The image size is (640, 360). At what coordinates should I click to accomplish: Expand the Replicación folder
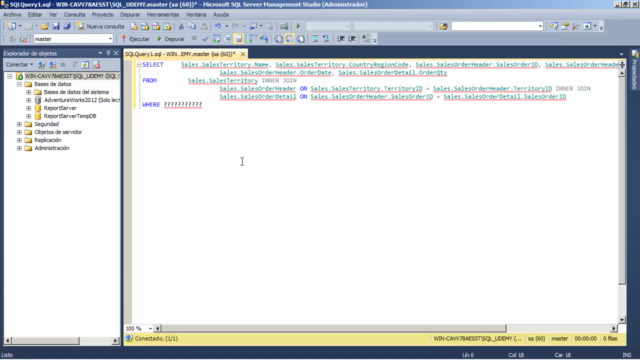19,140
